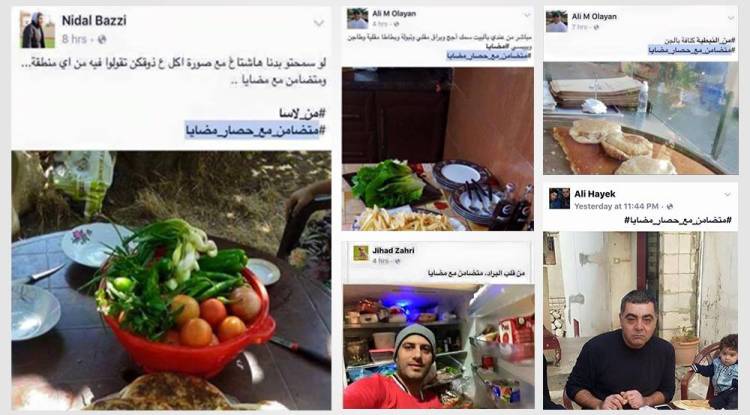Open the Nidal Bazzi name link
Screen dimensions: 750x415
point(94,21)
